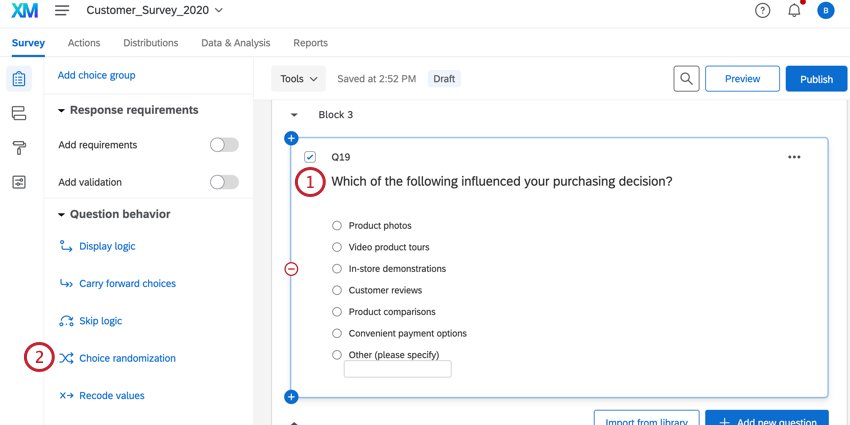The height and width of the screenshot is (425, 850).
Task: Enable the Add requirements toggle
Action: click(224, 145)
